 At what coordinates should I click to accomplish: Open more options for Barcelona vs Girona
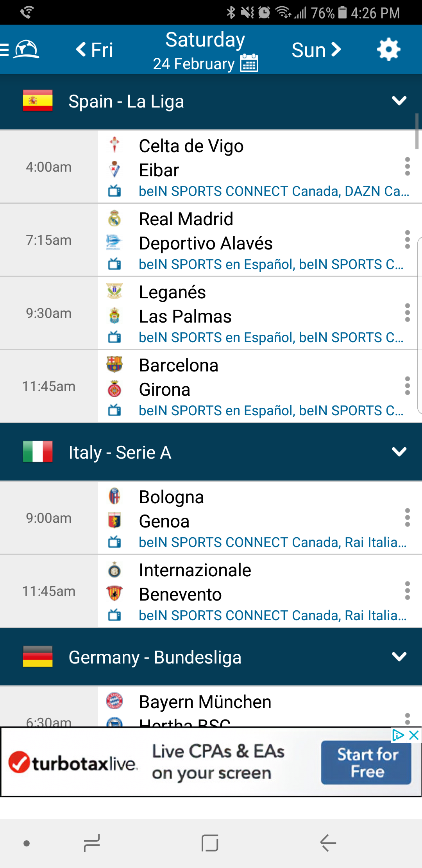407,386
